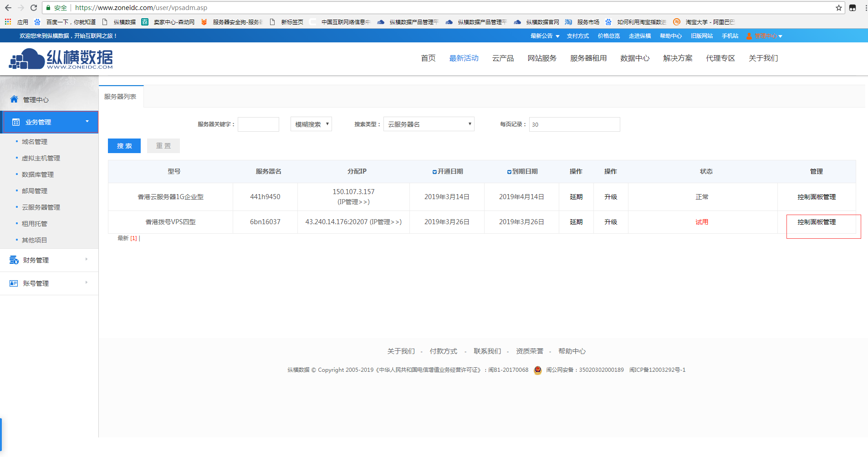
Task: Open 虚拟主机管理 in the sidebar
Action: point(41,158)
